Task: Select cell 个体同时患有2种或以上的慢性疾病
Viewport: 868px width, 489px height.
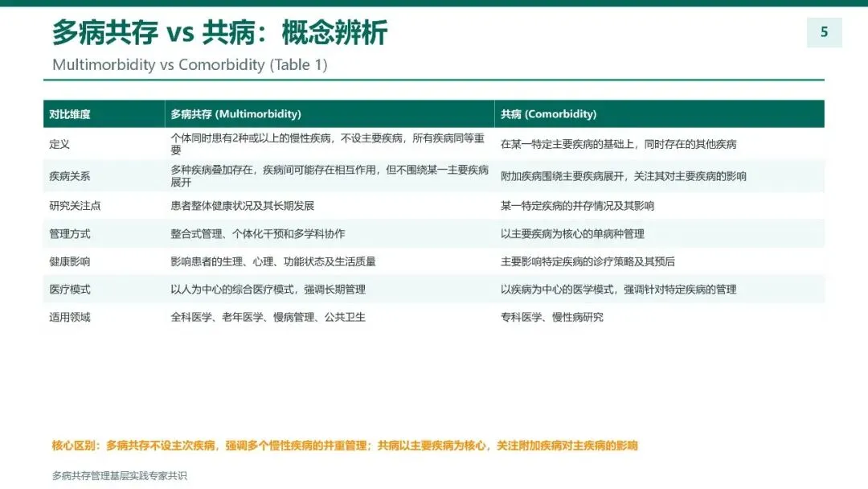Action: click(x=328, y=144)
